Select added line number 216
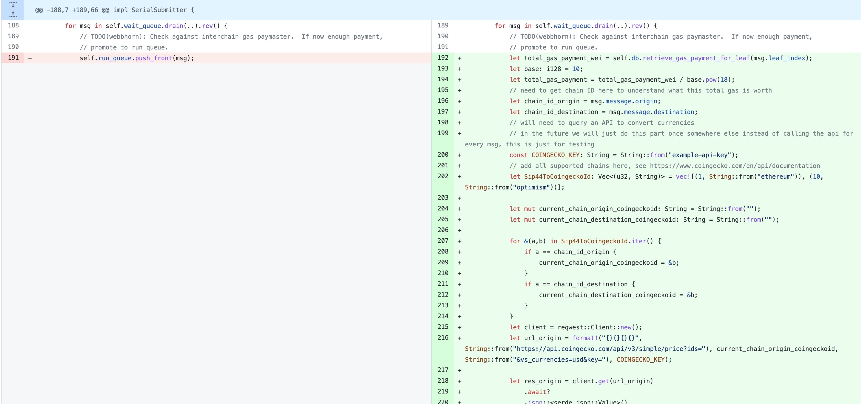 click(x=443, y=338)
